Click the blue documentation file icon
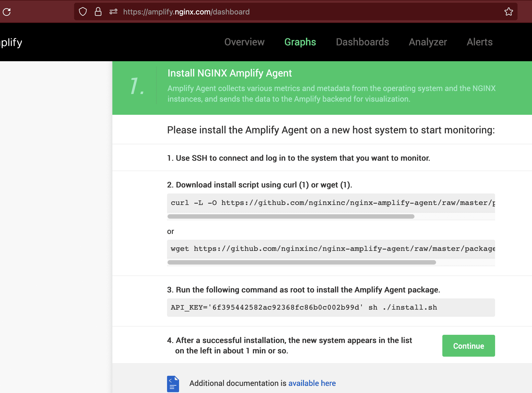Screen dimensions: 532x393 point(173,384)
